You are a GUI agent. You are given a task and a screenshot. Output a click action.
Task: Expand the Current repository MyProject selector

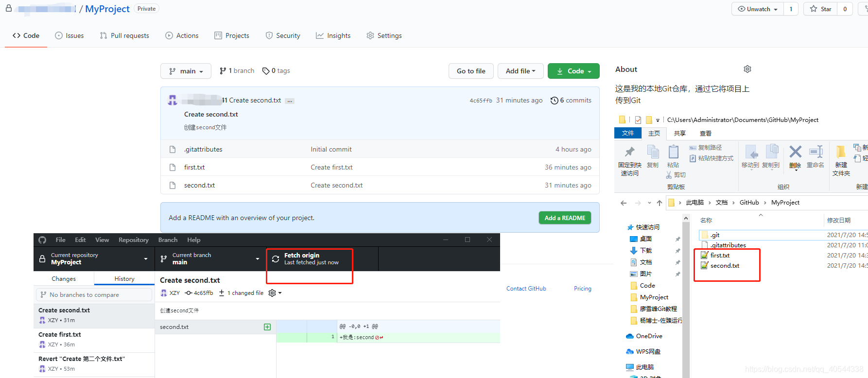pyautogui.click(x=94, y=259)
